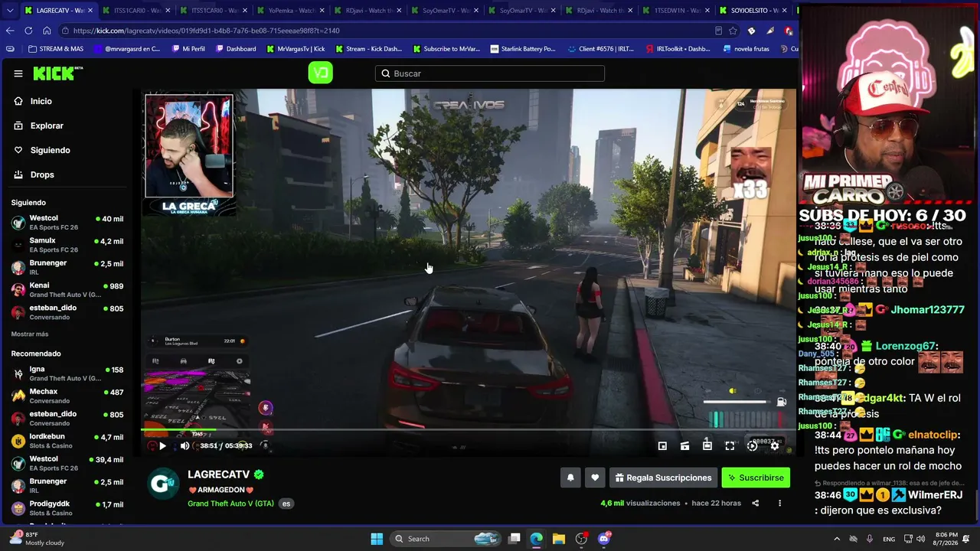
Task: Open lordkebun recommended channel
Action: click(x=67, y=441)
